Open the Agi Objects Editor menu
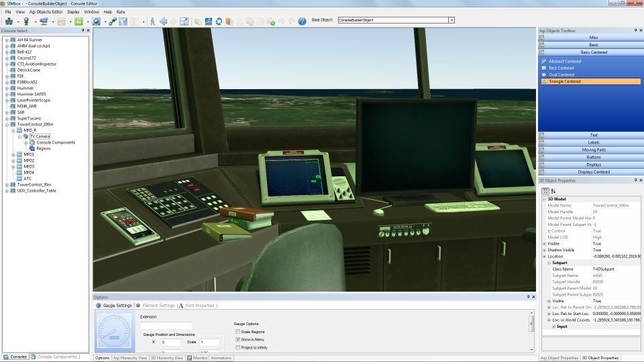The image size is (644, 362). pos(46,11)
